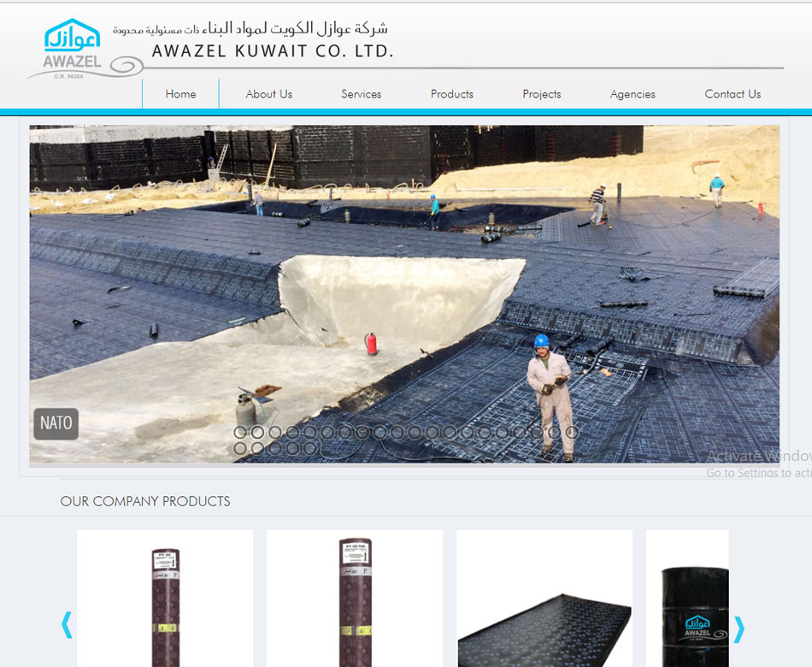Go to the Home menu item
Viewport: 812px width, 667px height.
click(x=180, y=94)
